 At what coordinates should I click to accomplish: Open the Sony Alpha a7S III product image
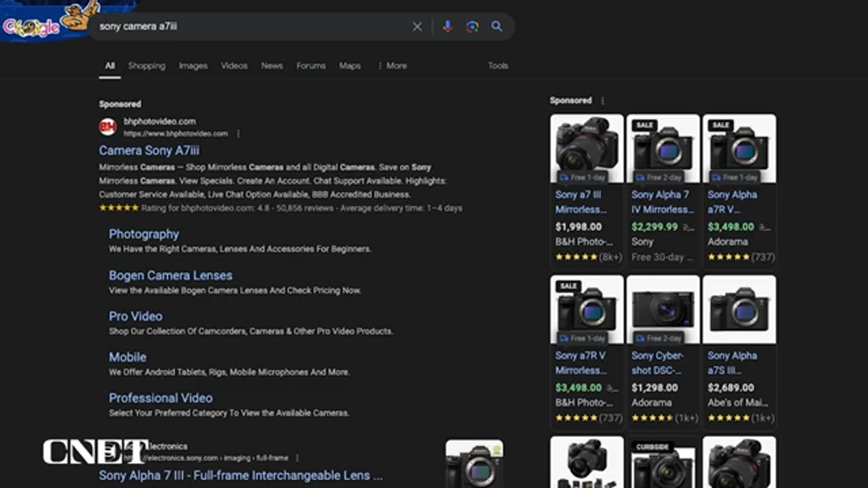pos(739,310)
